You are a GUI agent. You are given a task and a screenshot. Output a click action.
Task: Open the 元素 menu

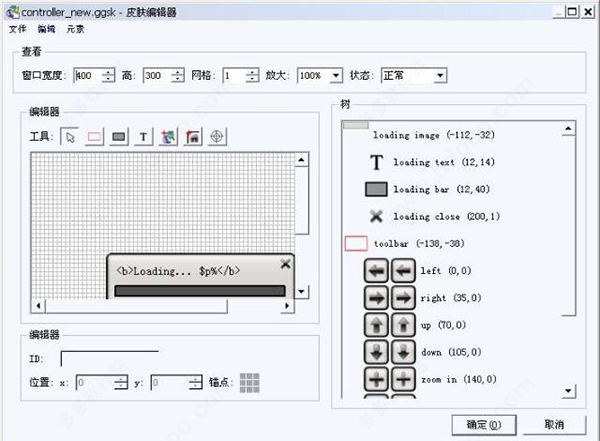click(x=75, y=29)
